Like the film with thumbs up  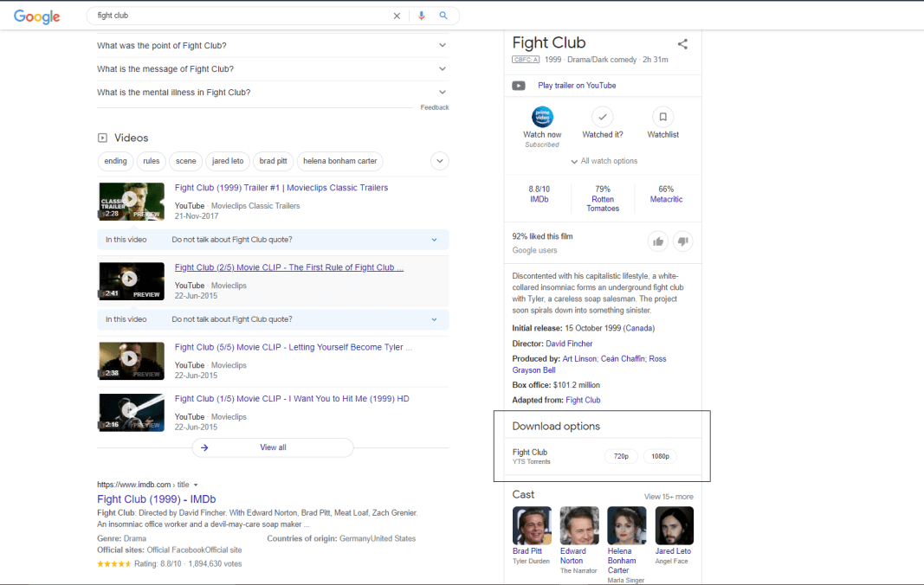[658, 241]
